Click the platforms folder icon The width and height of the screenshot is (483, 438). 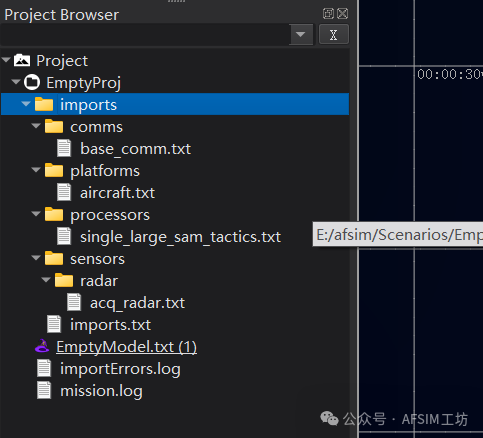tap(54, 170)
